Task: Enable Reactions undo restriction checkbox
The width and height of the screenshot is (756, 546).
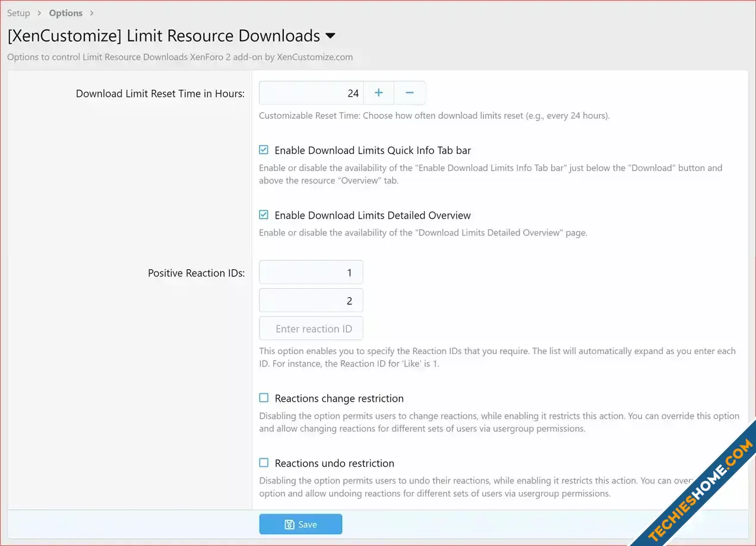Action: (264, 463)
